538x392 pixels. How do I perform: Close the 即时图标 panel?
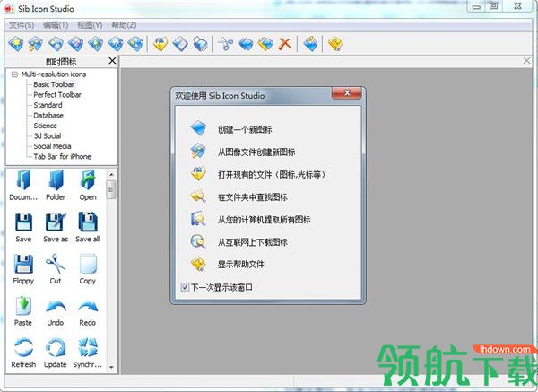[x=112, y=61]
